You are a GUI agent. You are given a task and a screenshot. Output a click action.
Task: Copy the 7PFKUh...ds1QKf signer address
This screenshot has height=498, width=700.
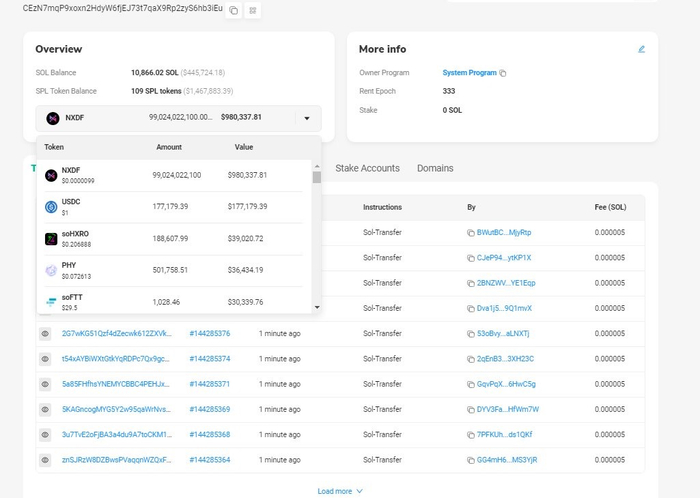click(471, 434)
